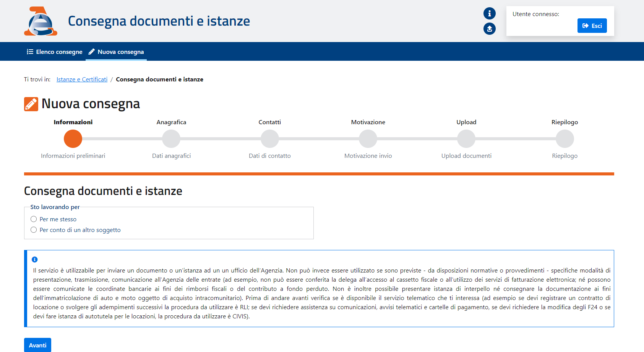
Task: Jump to the Contatti step circle
Action: (x=270, y=139)
